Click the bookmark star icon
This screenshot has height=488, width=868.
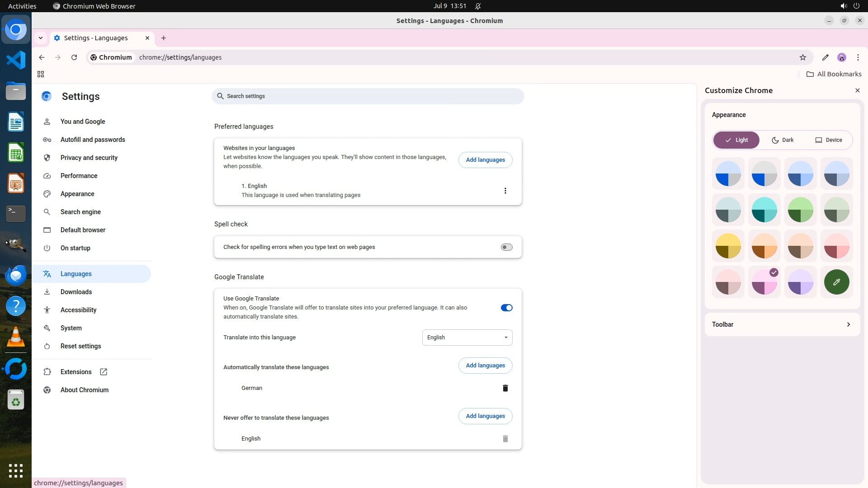[x=803, y=57]
